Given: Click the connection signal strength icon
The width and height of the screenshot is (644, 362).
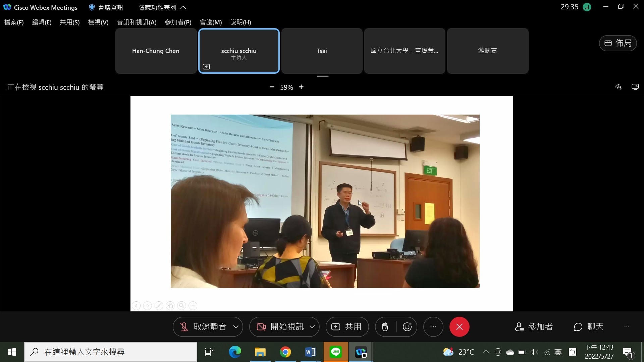Looking at the screenshot, I should coord(587,7).
